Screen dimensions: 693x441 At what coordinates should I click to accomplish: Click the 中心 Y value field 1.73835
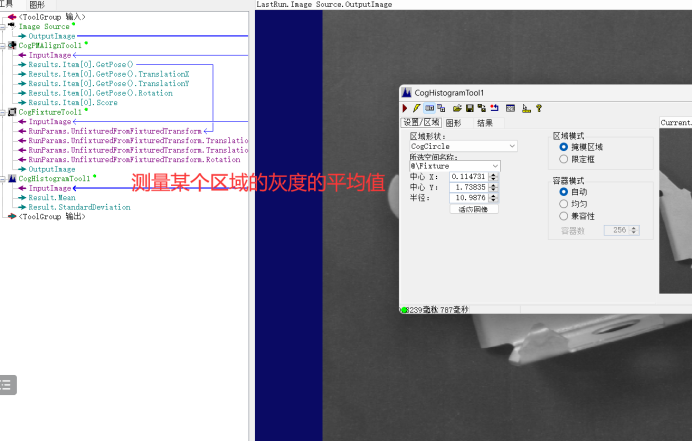pyautogui.click(x=469, y=187)
